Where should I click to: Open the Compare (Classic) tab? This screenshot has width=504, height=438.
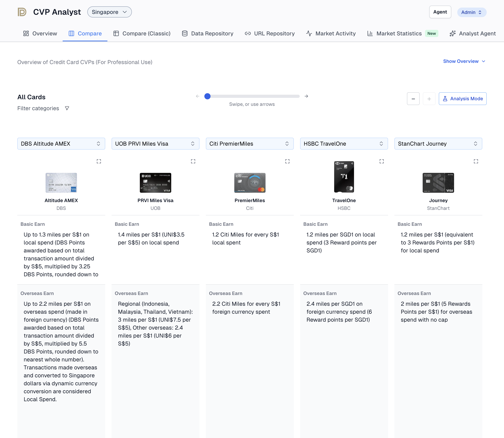click(x=142, y=33)
